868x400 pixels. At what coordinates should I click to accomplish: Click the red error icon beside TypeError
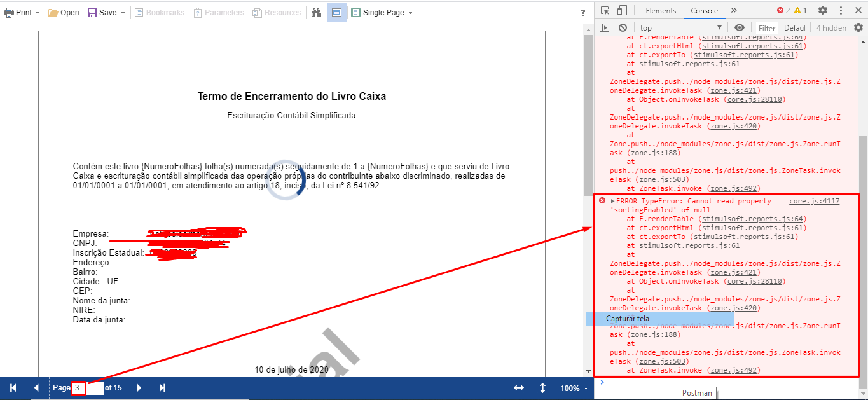(x=602, y=200)
